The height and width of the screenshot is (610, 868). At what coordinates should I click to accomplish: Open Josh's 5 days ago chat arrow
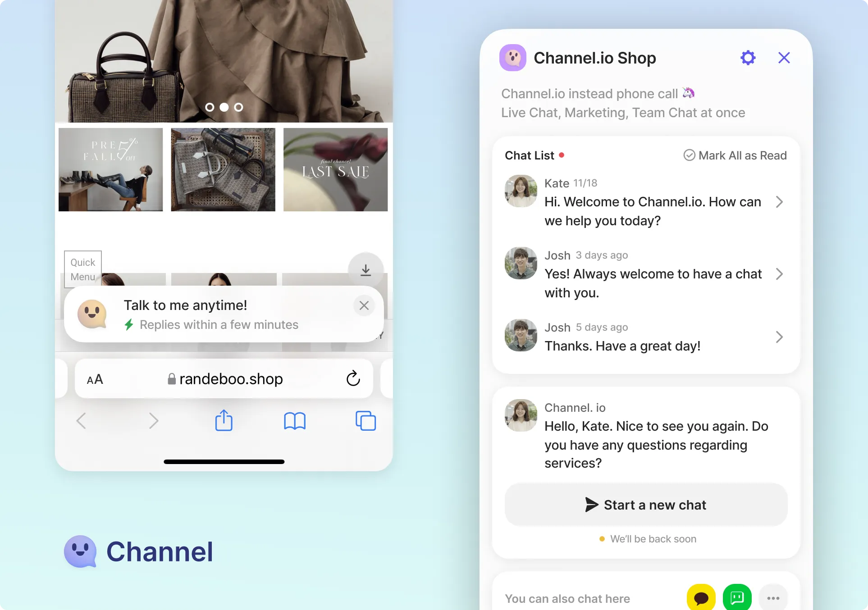click(x=779, y=337)
